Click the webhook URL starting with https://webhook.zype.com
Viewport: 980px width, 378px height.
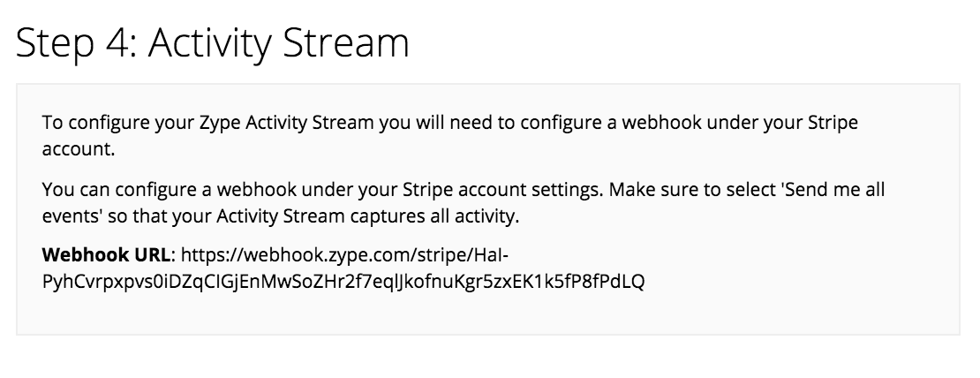(x=343, y=268)
